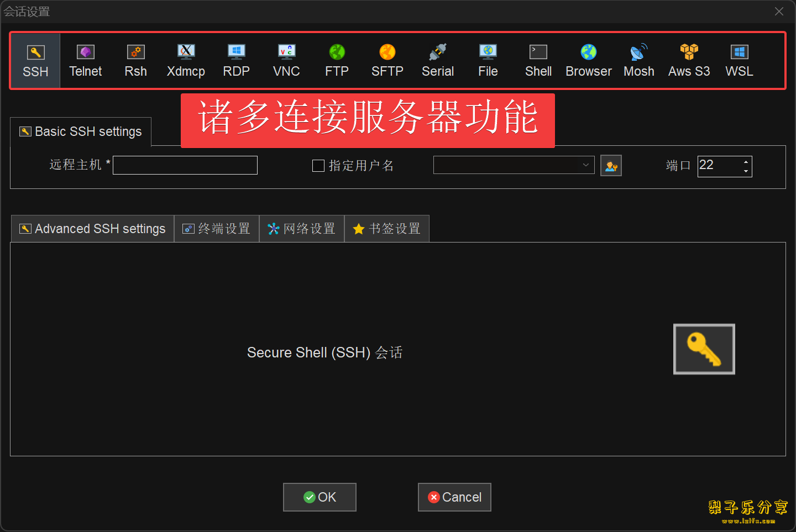Click the large SSH key image
The width and height of the screenshot is (796, 532).
point(704,349)
